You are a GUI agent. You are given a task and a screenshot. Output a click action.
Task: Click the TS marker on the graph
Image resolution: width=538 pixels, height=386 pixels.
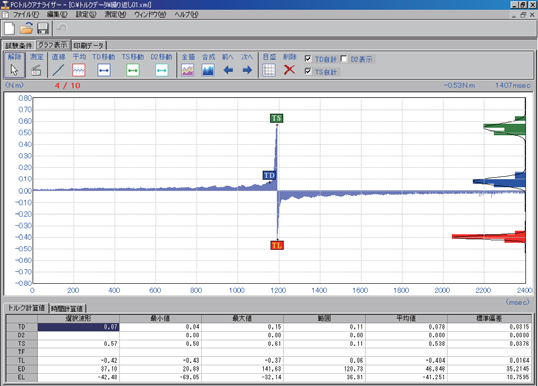[277, 118]
